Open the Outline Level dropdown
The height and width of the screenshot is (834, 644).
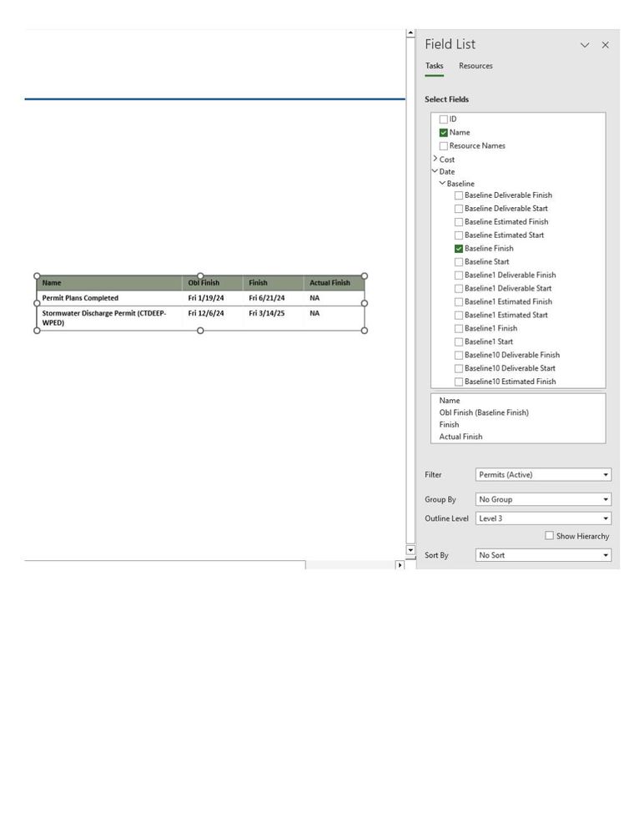pyautogui.click(x=543, y=518)
